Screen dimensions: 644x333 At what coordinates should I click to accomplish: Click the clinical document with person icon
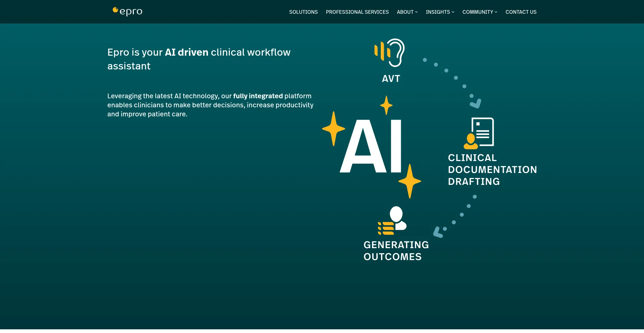479,133
